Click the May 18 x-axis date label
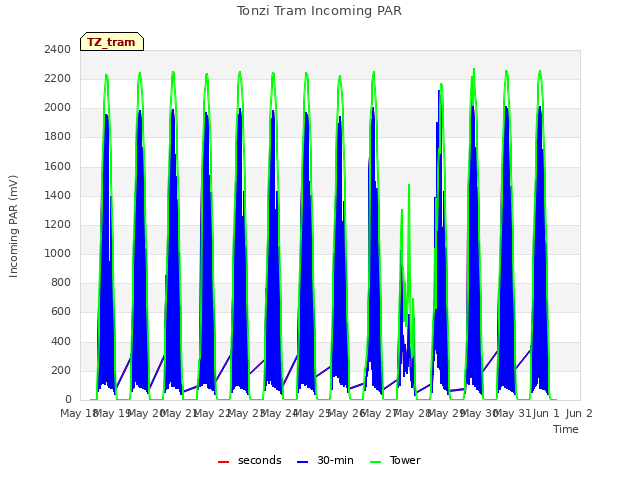 (x=79, y=413)
